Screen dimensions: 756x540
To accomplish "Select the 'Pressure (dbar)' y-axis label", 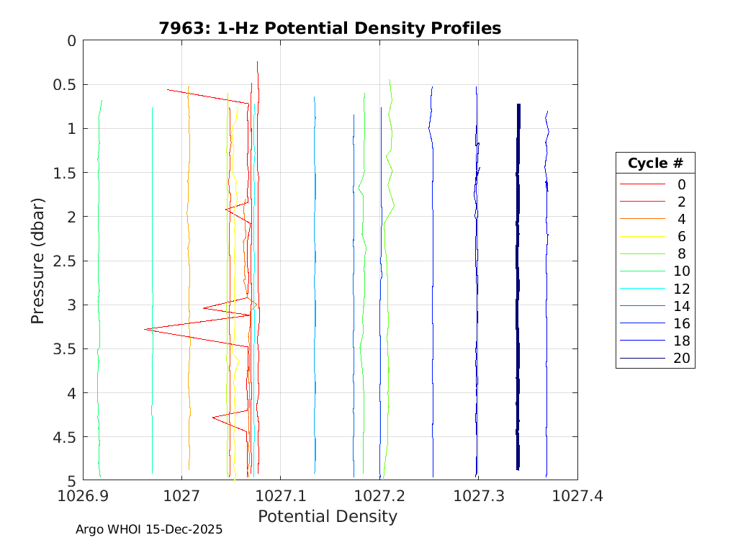I will pyautogui.click(x=39, y=260).
